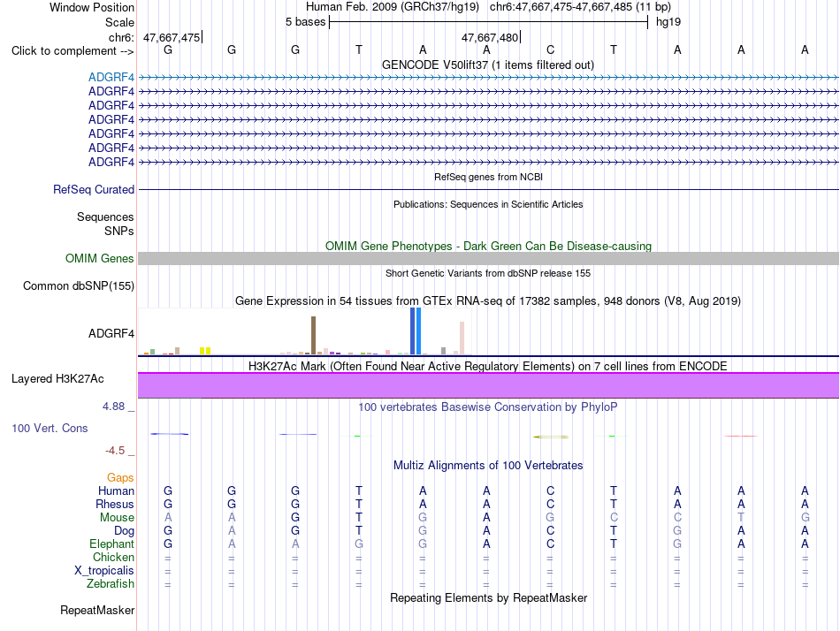Screen dimensions: 840x631
Task: Click the hg19 label beside the scale bar
Action: point(668,22)
